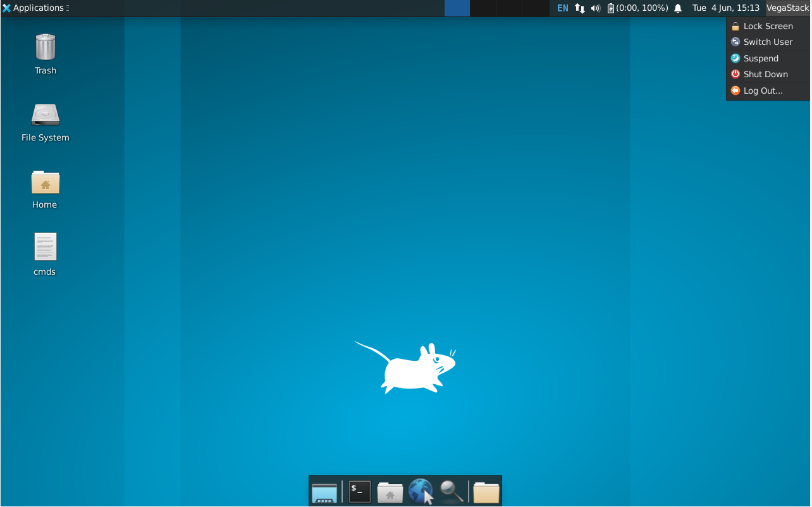812x507 pixels.
Task: Open the VegaStack user menu
Action: [x=787, y=8]
